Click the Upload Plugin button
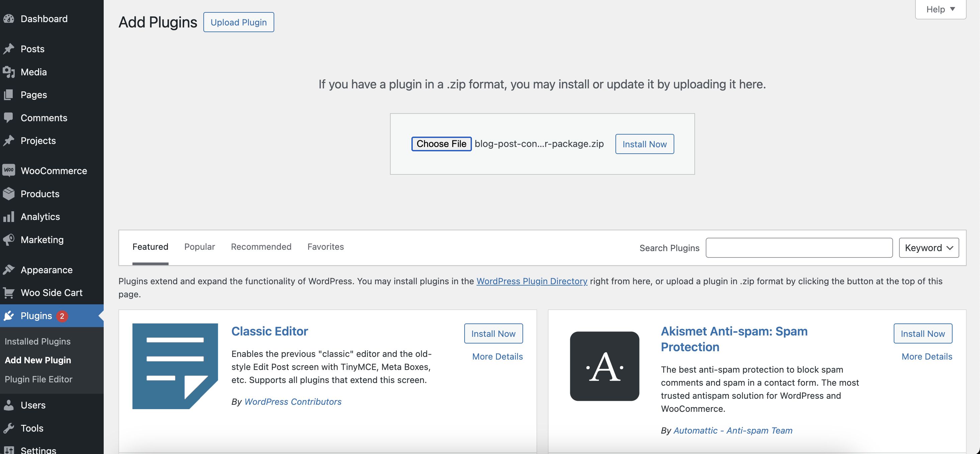Image resolution: width=980 pixels, height=454 pixels. pyautogui.click(x=238, y=22)
